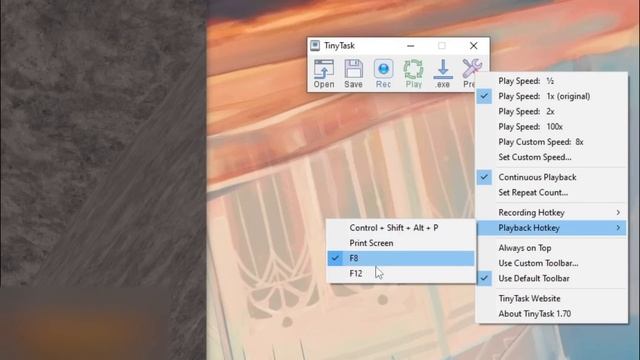The image size is (640, 360).
Task: Select Play Speed 2x option
Action: (x=552, y=111)
